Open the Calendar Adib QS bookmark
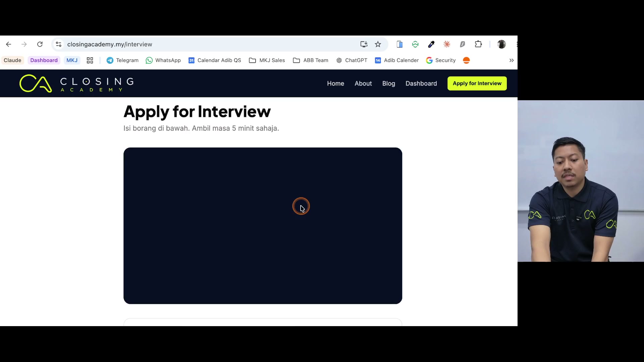This screenshot has height=362, width=644. point(215,60)
